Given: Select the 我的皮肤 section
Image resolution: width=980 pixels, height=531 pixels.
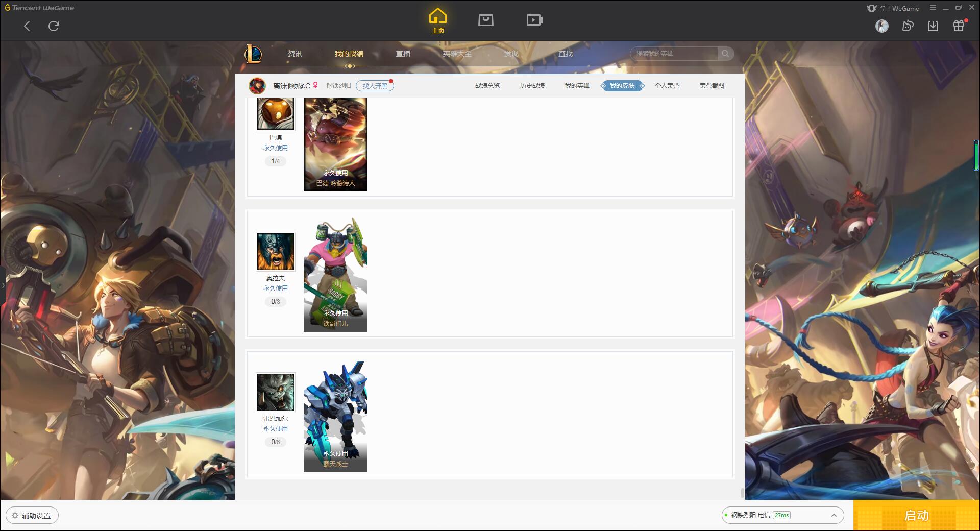Looking at the screenshot, I should tap(622, 86).
